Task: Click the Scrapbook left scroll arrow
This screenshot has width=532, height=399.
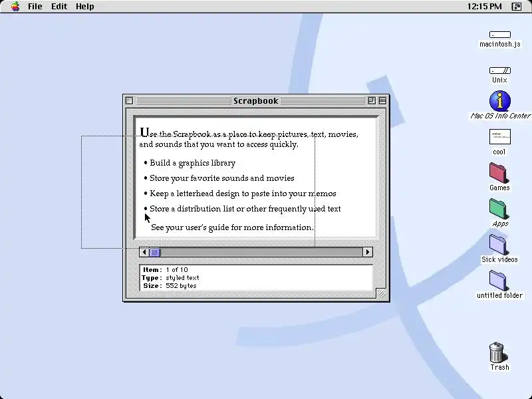Action: pyautogui.click(x=144, y=252)
